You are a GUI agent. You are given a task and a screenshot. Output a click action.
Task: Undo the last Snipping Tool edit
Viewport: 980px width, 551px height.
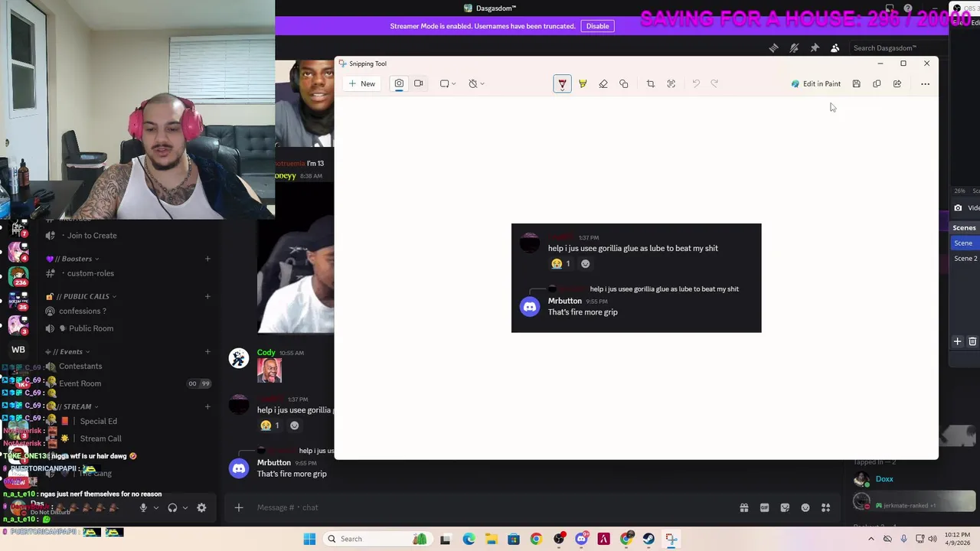point(696,83)
